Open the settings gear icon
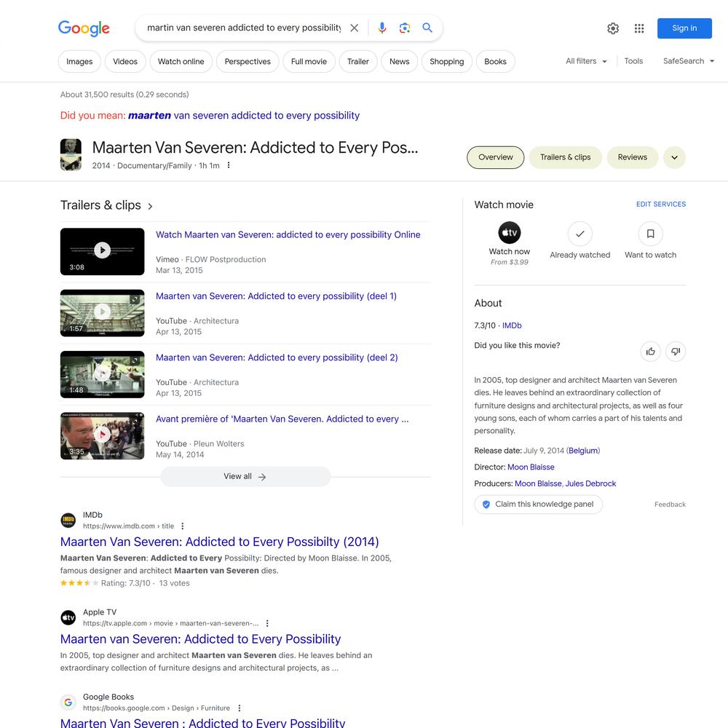The image size is (728, 728). (613, 28)
